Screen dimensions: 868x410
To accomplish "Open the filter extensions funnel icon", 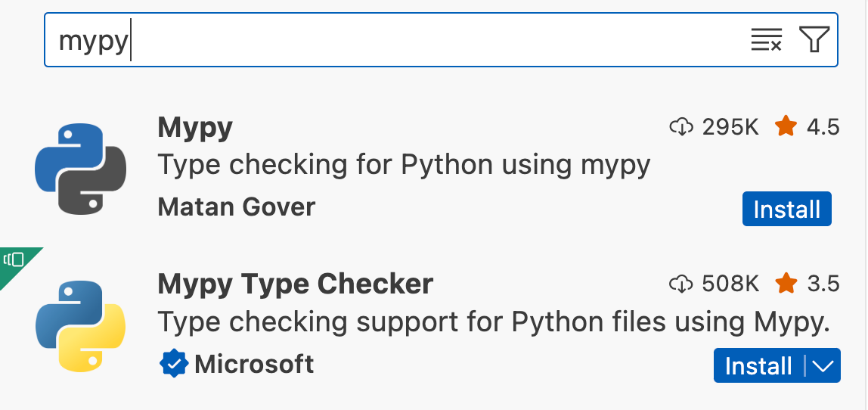I will pyautogui.click(x=814, y=40).
